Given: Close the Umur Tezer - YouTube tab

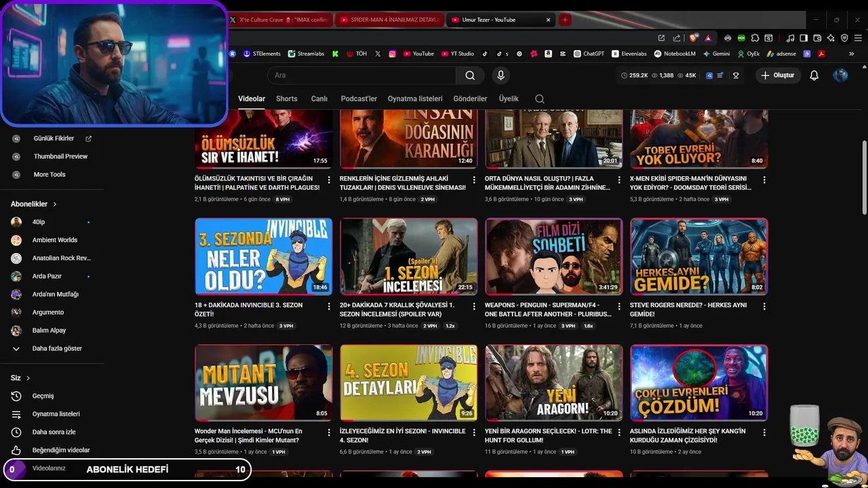Looking at the screenshot, I should pyautogui.click(x=548, y=20).
